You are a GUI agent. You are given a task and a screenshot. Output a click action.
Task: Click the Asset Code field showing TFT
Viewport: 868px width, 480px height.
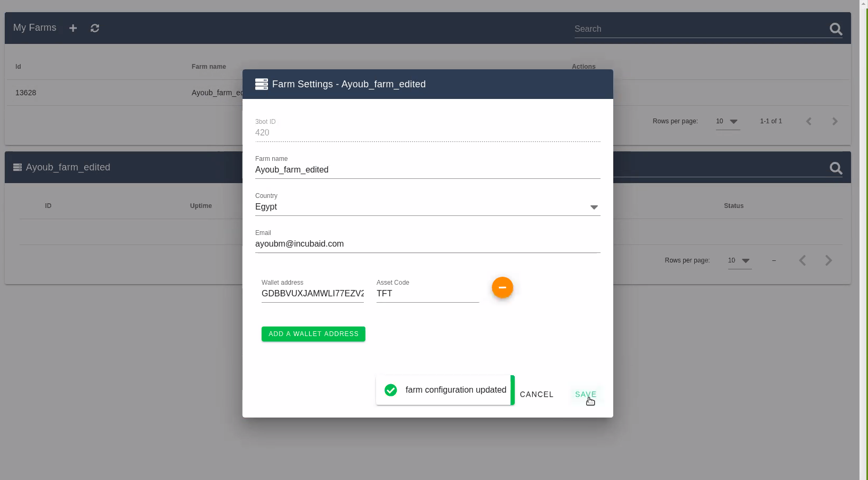click(x=427, y=294)
